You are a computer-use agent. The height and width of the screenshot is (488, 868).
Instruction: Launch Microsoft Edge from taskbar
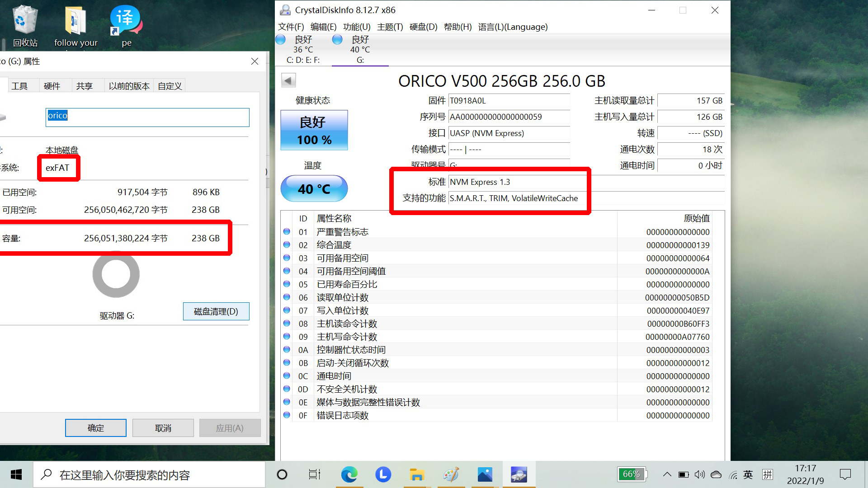[x=349, y=474]
